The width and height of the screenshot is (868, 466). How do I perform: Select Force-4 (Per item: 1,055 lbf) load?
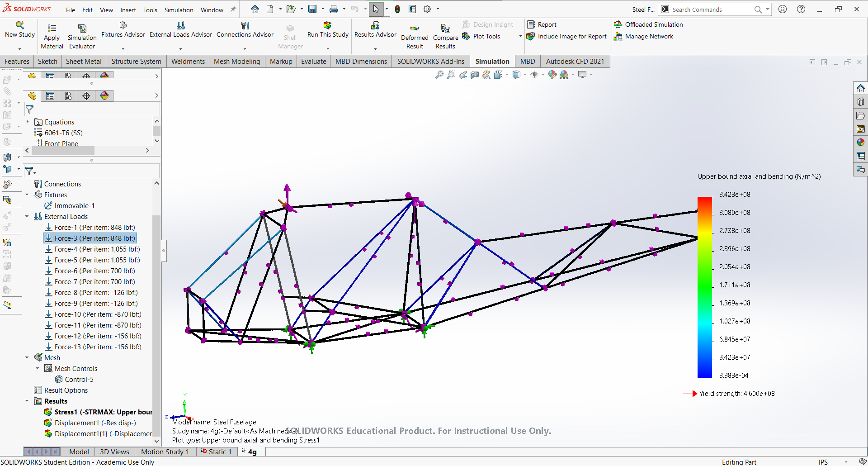click(x=93, y=249)
